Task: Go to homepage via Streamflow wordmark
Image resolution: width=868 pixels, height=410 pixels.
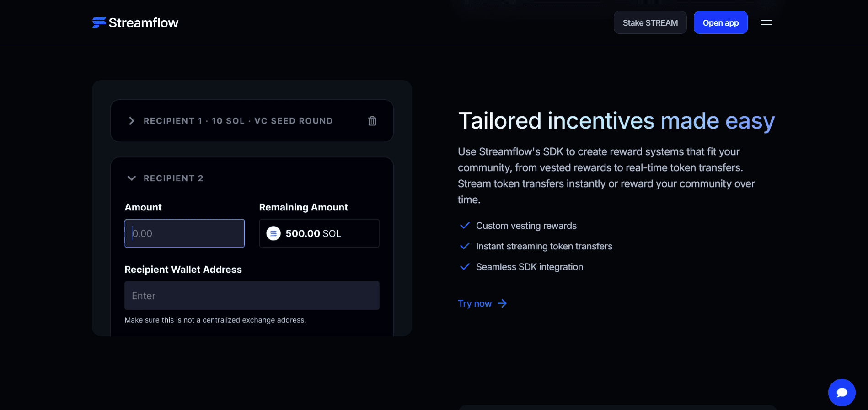Action: 144,23
